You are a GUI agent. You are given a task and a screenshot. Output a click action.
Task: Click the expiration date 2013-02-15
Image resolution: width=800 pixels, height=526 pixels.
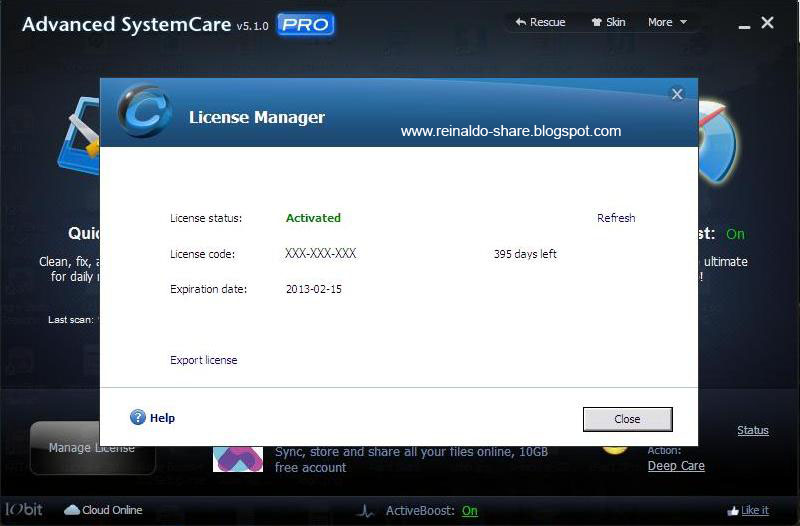tap(314, 289)
